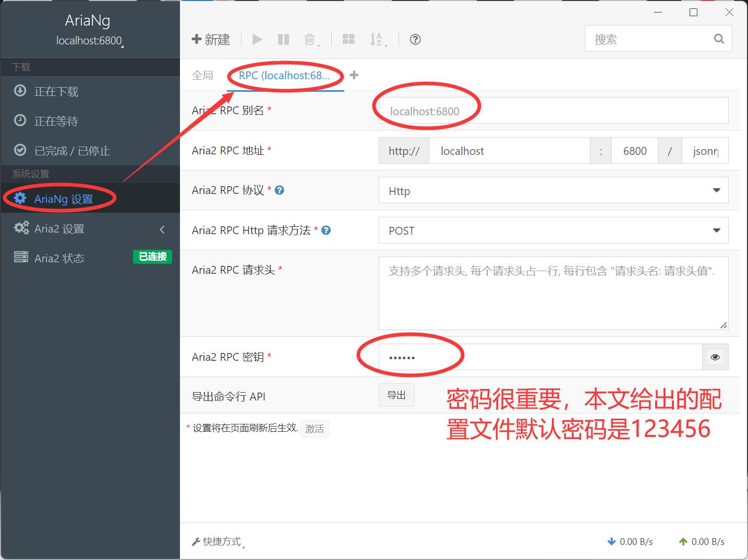
Task: Open 正在下载 in the sidebar
Action: pyautogui.click(x=56, y=92)
